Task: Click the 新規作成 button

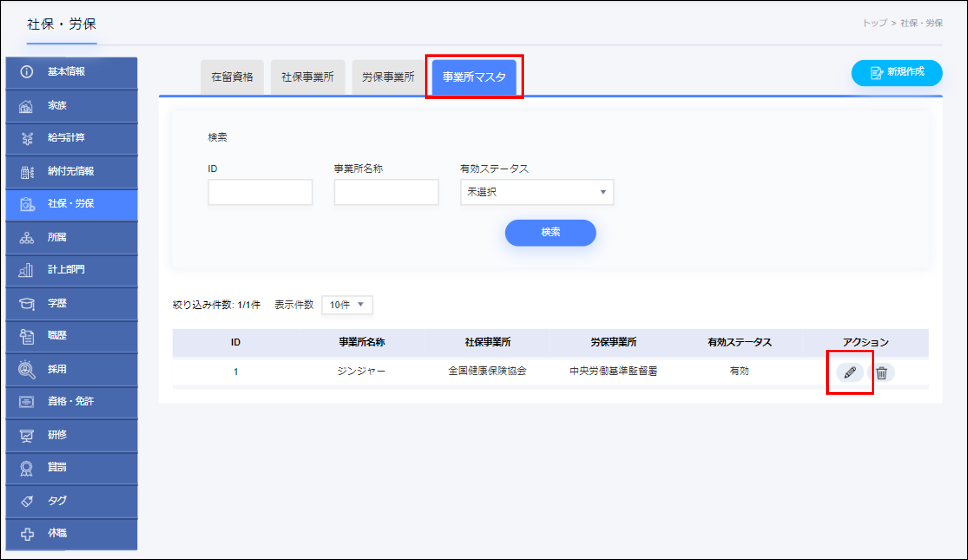Action: (897, 73)
